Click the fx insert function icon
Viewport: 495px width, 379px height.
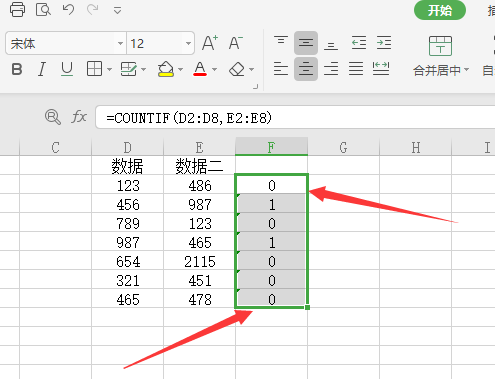[79, 117]
